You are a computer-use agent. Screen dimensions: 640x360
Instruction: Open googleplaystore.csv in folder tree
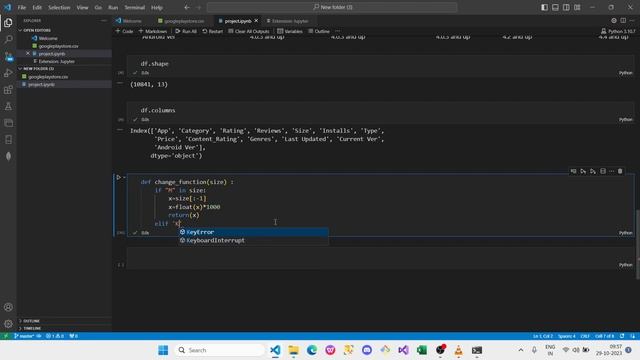[48, 77]
